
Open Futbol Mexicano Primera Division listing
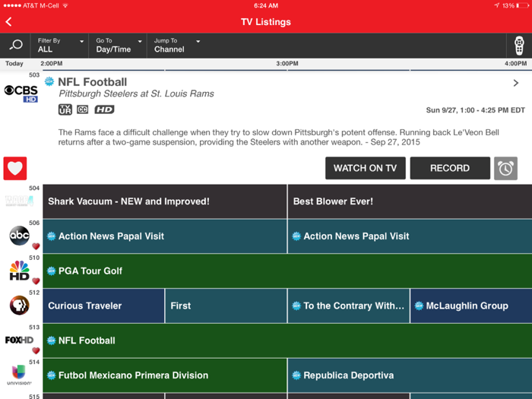pos(165,375)
